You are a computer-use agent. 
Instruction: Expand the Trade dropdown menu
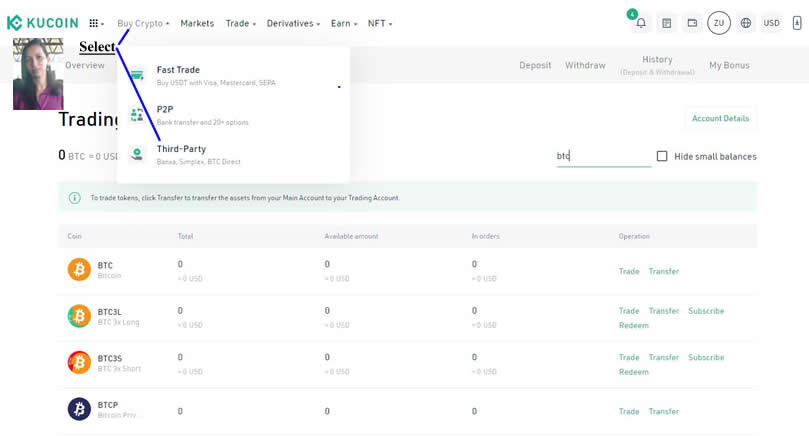(x=240, y=23)
